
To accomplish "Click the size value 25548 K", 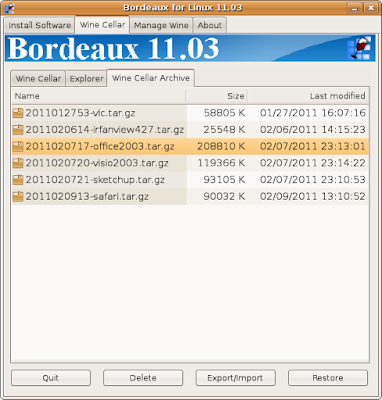I will pyautogui.click(x=224, y=130).
